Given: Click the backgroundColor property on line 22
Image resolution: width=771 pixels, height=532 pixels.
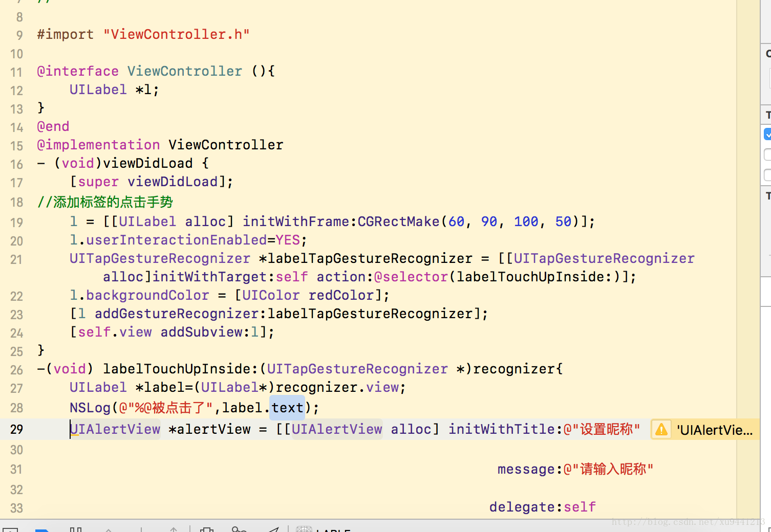Looking at the screenshot, I should click(x=148, y=295).
